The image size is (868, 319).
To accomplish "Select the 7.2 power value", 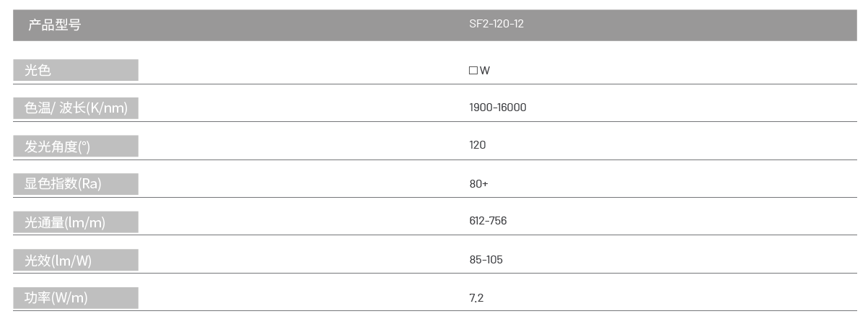I will [476, 298].
